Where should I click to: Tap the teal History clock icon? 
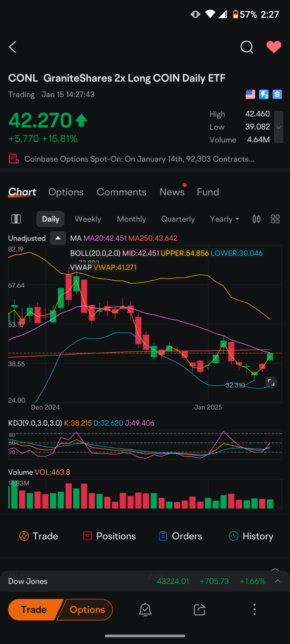[233, 536]
